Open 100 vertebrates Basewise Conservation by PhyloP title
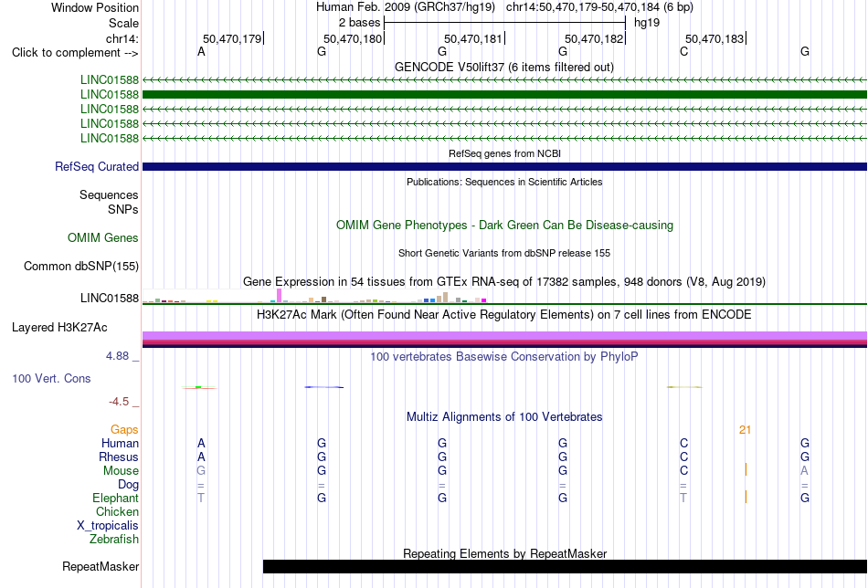Screen dimensions: 868x588 [504, 357]
